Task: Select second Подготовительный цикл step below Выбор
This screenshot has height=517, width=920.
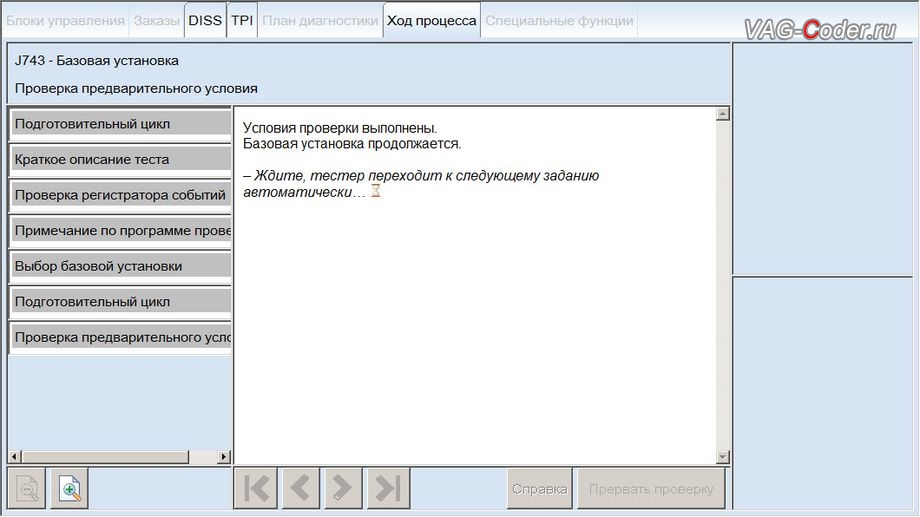Action: pos(121,302)
